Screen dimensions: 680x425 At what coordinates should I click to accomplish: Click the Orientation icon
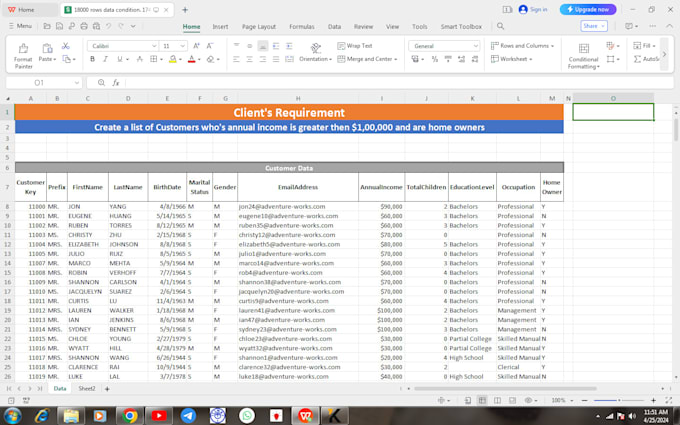pos(316,48)
